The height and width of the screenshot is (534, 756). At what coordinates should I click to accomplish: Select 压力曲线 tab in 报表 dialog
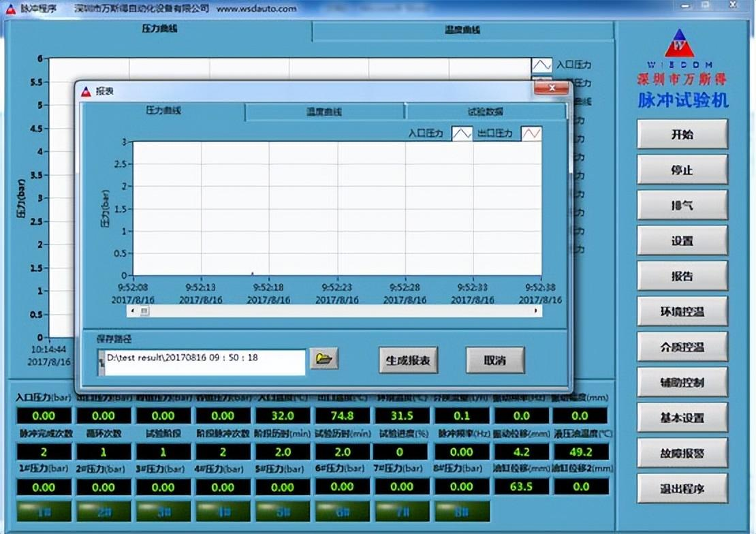pos(163,111)
